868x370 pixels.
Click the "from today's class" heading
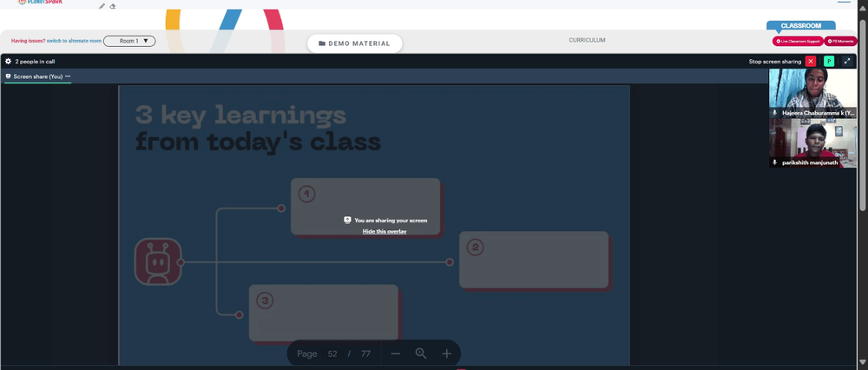[258, 142]
